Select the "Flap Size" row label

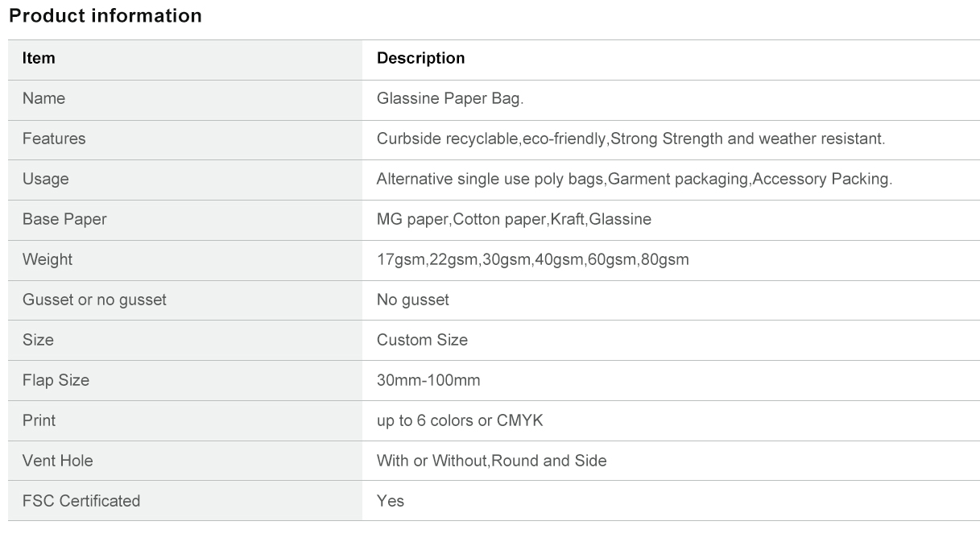(56, 380)
